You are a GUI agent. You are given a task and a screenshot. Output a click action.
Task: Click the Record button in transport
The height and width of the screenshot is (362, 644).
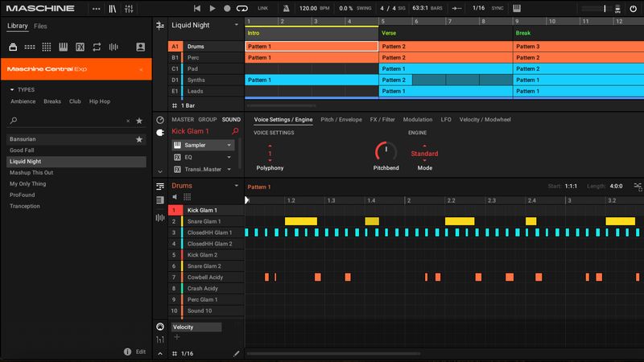[x=227, y=8]
